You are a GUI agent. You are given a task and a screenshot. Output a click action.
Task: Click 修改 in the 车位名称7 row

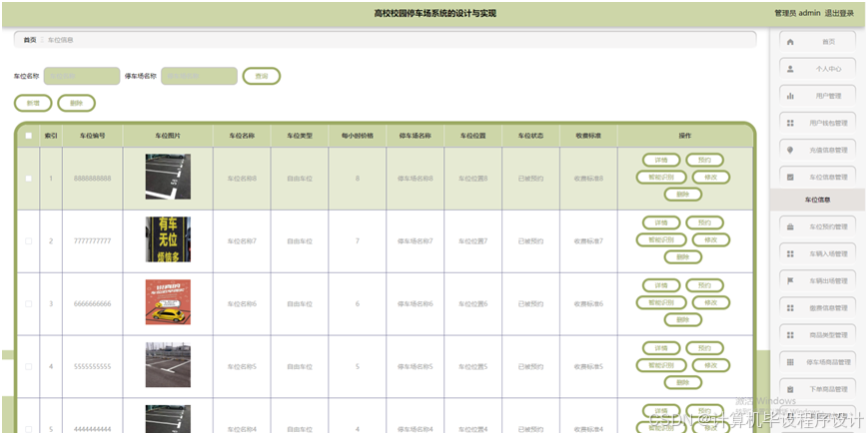tap(711, 239)
